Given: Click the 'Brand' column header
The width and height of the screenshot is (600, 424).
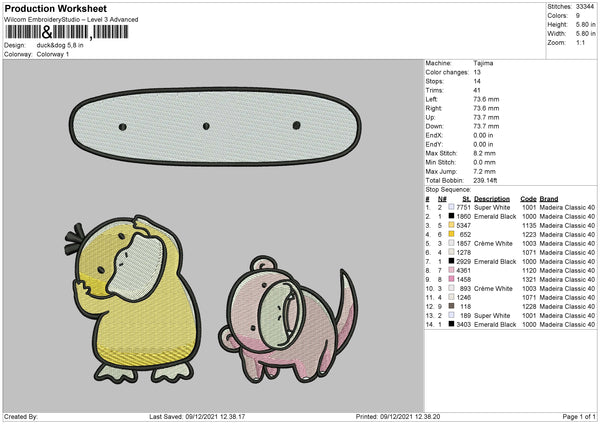Looking at the screenshot, I should pyautogui.click(x=549, y=199).
